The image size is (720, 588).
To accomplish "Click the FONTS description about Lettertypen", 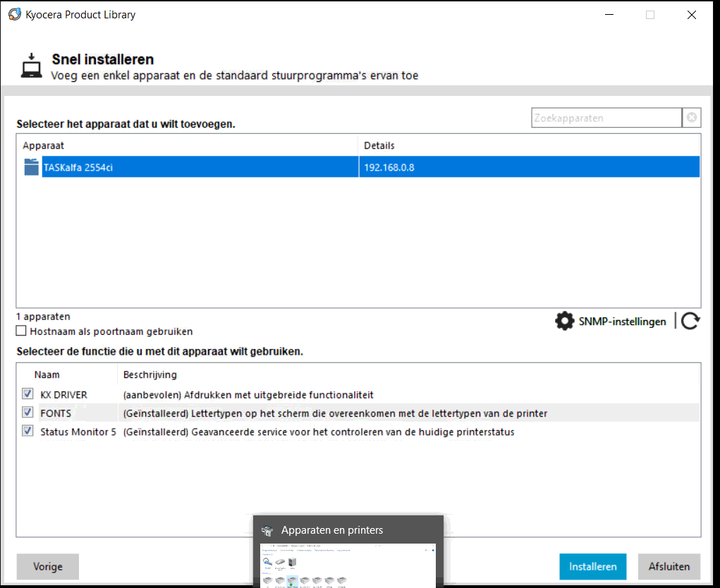I will (335, 413).
